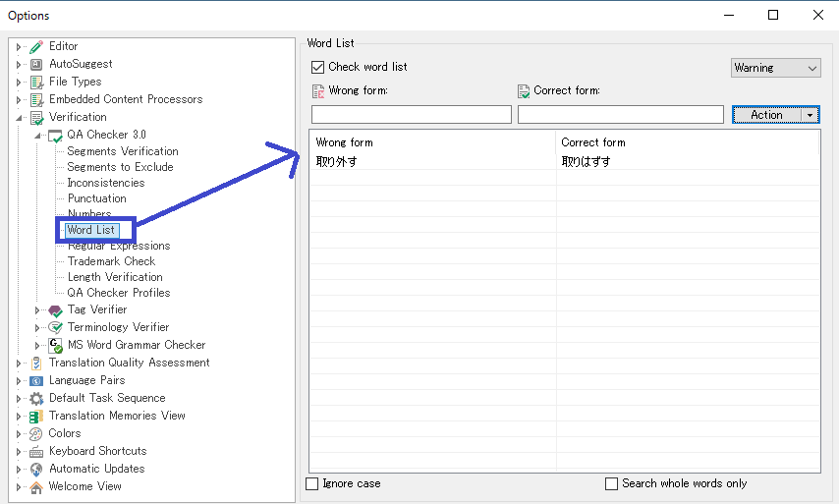Image resolution: width=839 pixels, height=504 pixels.
Task: Click the Terminology Verifier icon
Action: [x=55, y=327]
